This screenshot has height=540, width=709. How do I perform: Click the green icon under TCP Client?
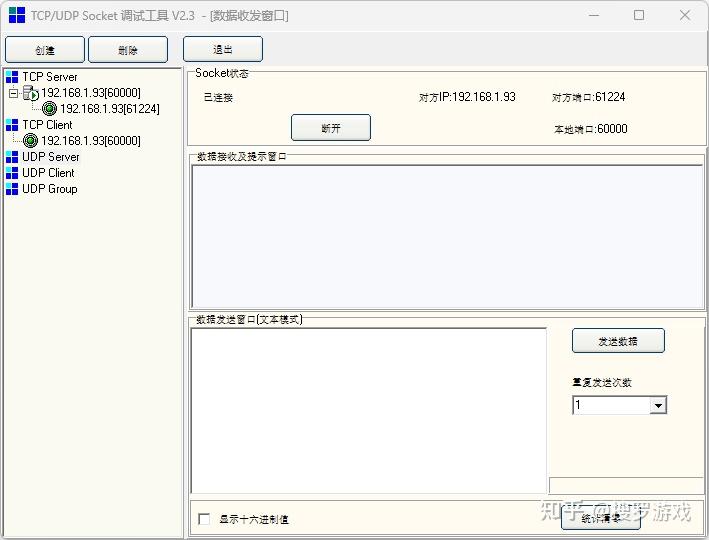coord(30,141)
